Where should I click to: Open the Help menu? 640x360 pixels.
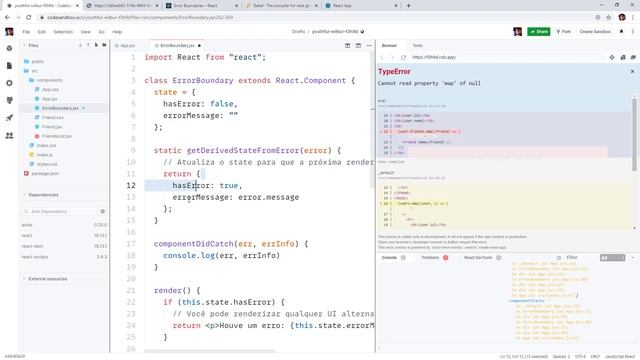click(117, 31)
